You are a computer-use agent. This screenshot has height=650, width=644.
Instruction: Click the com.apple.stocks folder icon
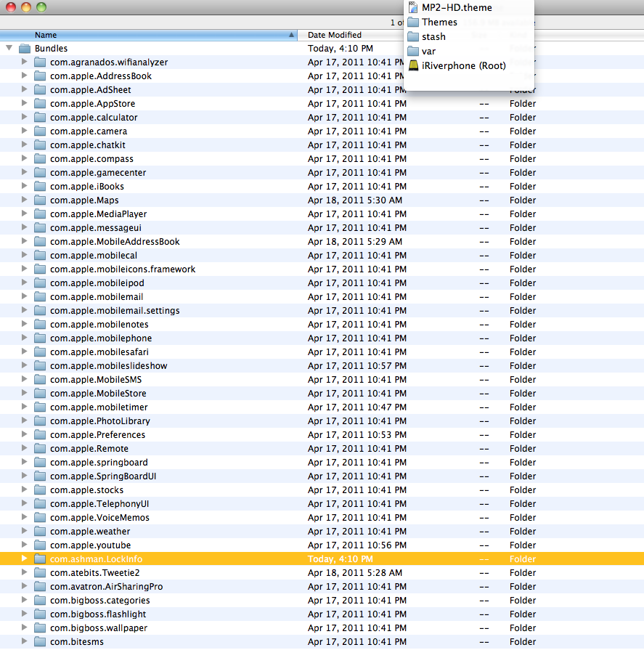pos(40,489)
